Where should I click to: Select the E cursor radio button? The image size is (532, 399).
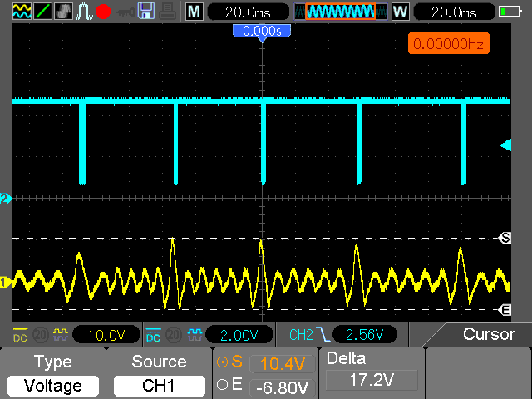(x=222, y=385)
